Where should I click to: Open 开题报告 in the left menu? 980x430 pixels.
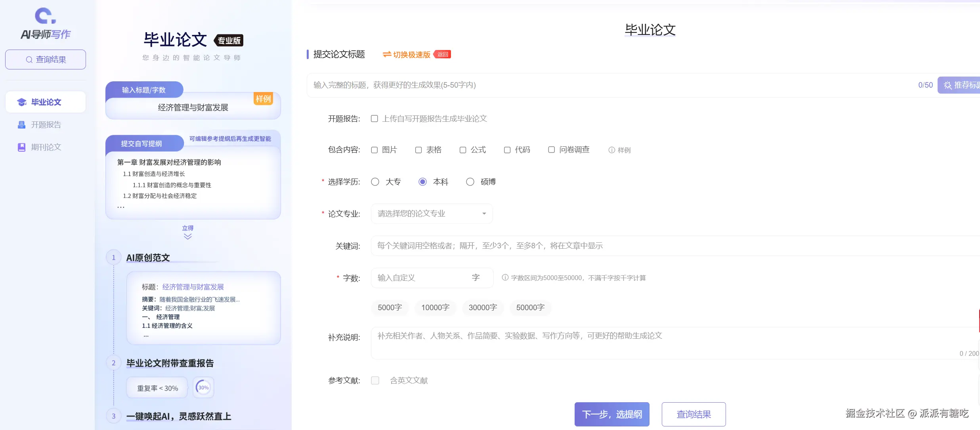pyautogui.click(x=46, y=125)
